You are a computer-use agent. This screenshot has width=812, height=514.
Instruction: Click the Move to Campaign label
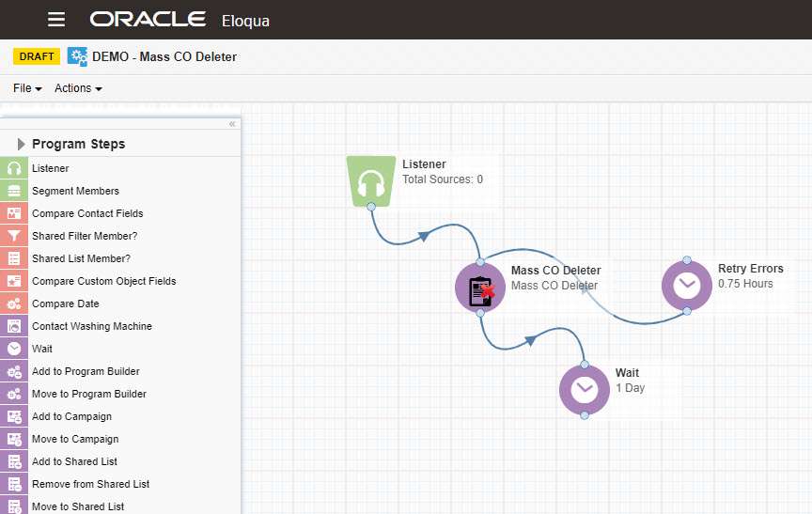pos(75,439)
